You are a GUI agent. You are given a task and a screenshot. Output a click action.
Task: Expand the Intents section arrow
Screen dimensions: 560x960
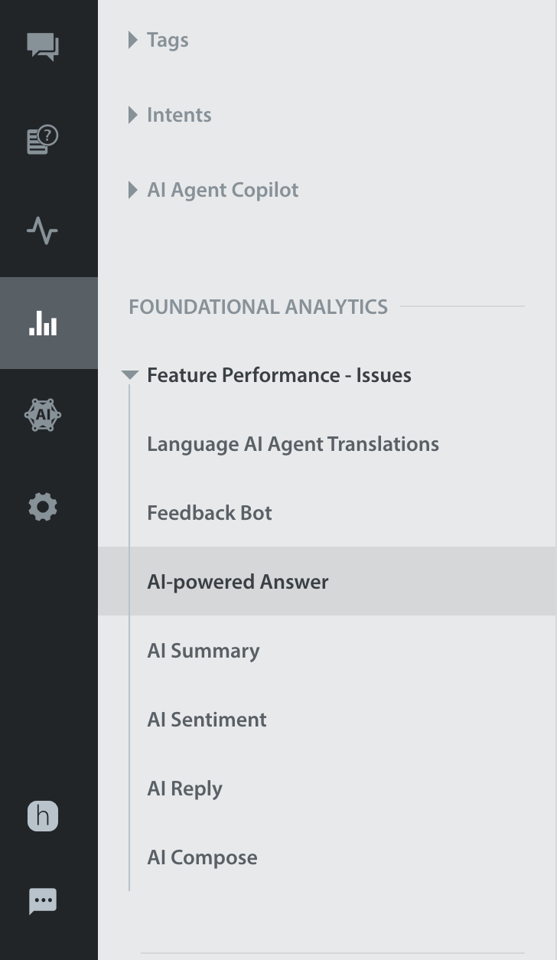133,115
